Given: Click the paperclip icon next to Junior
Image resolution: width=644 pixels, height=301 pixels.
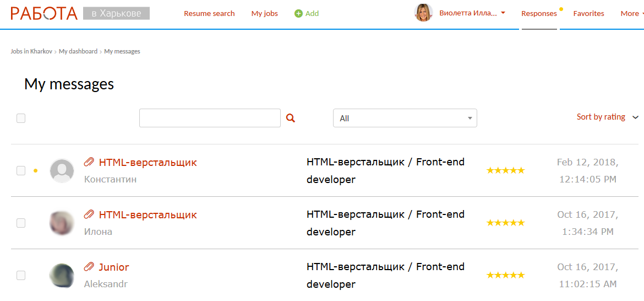Looking at the screenshot, I should (x=89, y=267).
